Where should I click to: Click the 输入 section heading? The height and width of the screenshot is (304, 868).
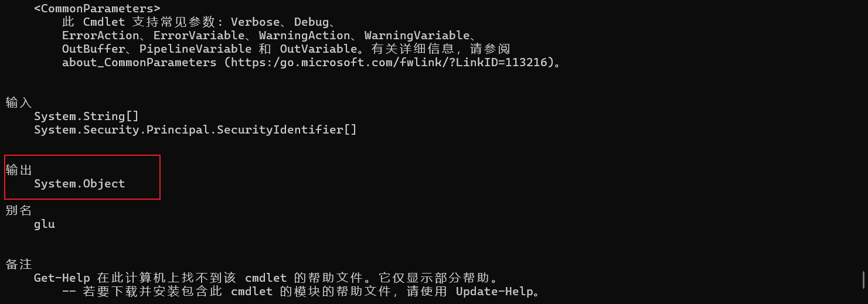(19, 103)
